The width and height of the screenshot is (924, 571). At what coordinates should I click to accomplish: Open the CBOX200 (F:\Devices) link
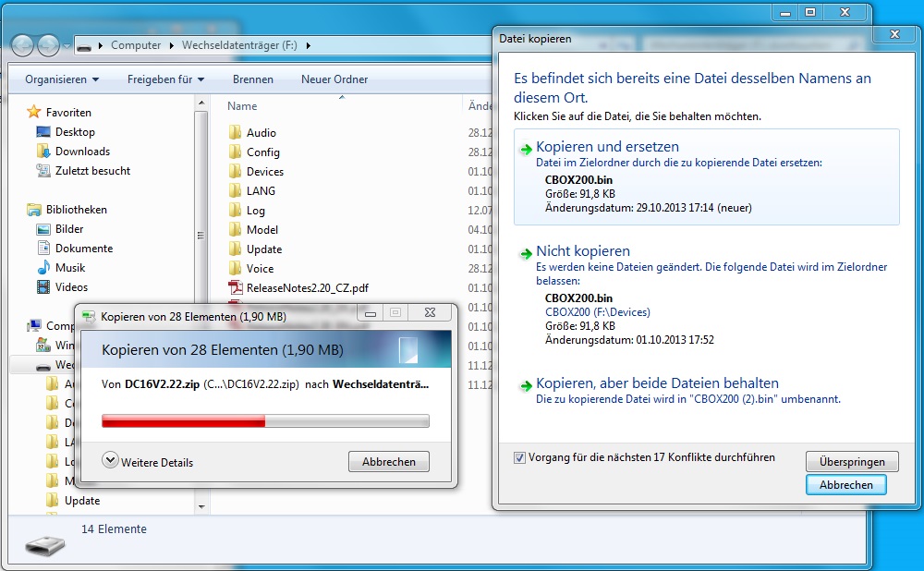point(598,312)
